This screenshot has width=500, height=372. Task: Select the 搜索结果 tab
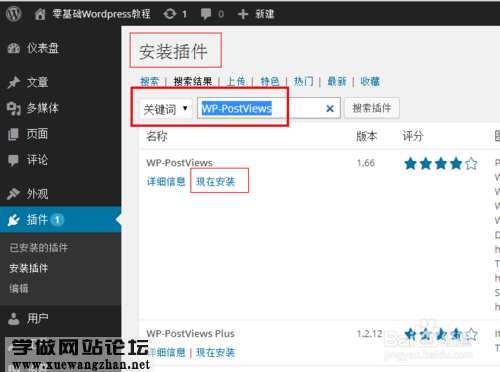193,81
